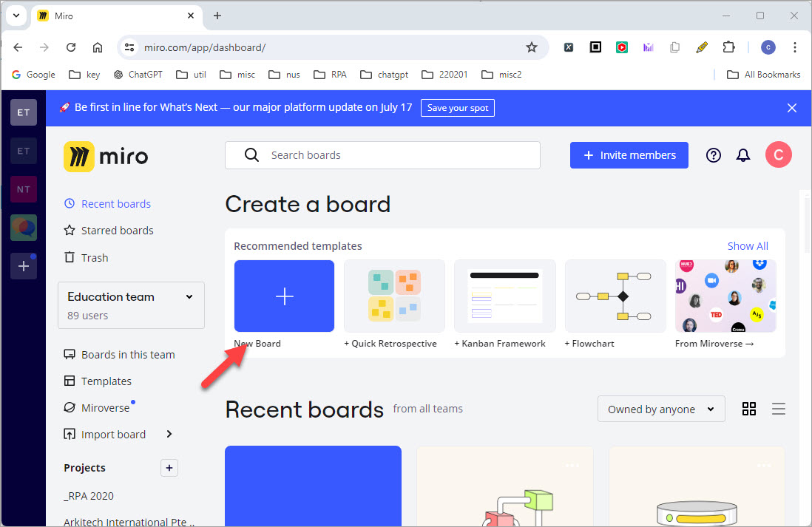
Task: Open the key bookmarks folder
Action: [x=84, y=75]
